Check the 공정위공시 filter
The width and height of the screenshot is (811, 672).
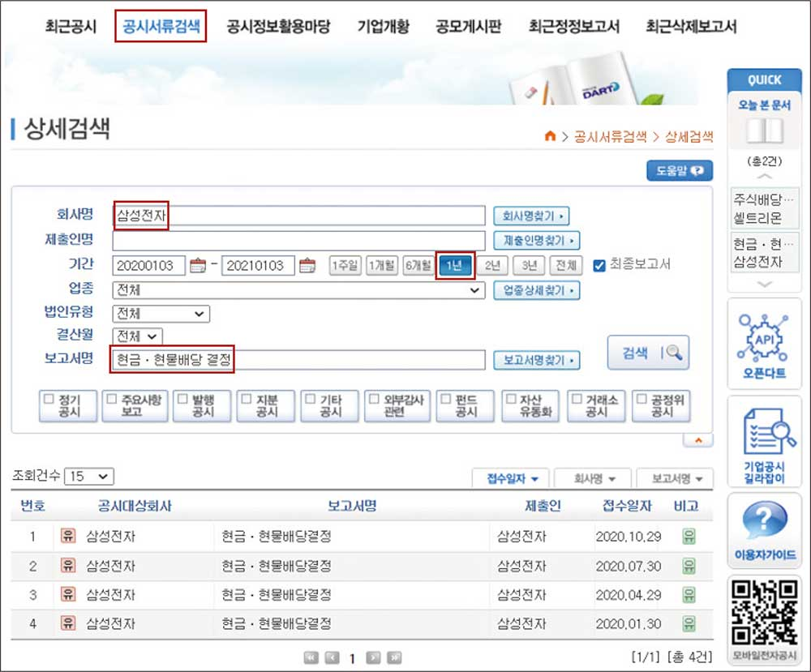642,399
